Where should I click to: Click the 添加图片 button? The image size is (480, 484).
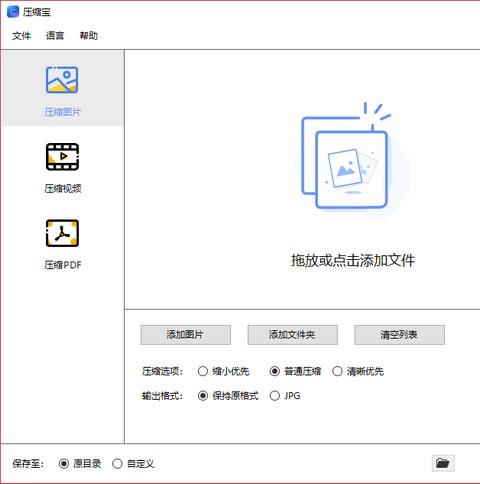click(185, 335)
